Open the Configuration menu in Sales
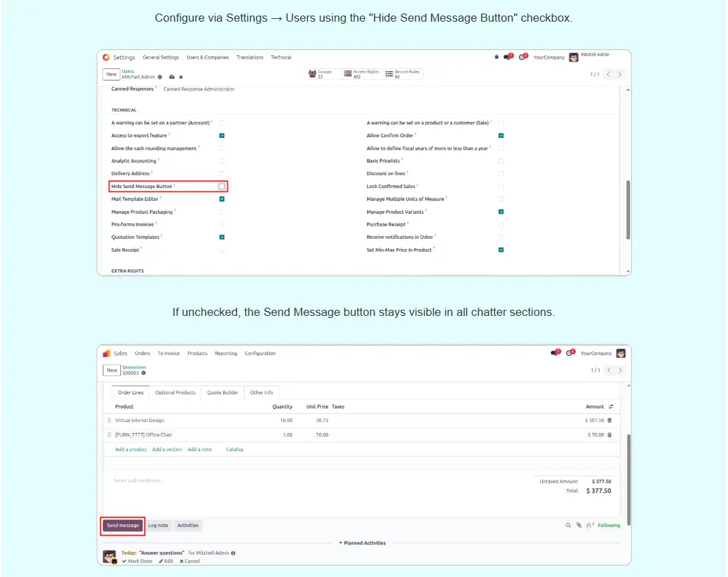This screenshot has height=577, width=728. tap(260, 353)
